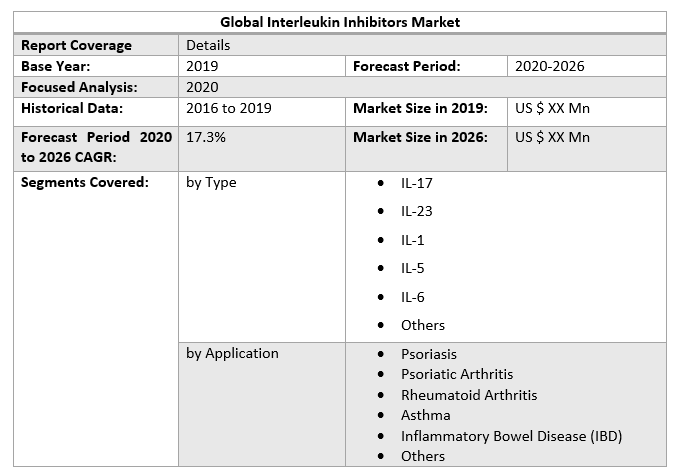
Task: Click the IL-23 list item
Action: tap(416, 211)
